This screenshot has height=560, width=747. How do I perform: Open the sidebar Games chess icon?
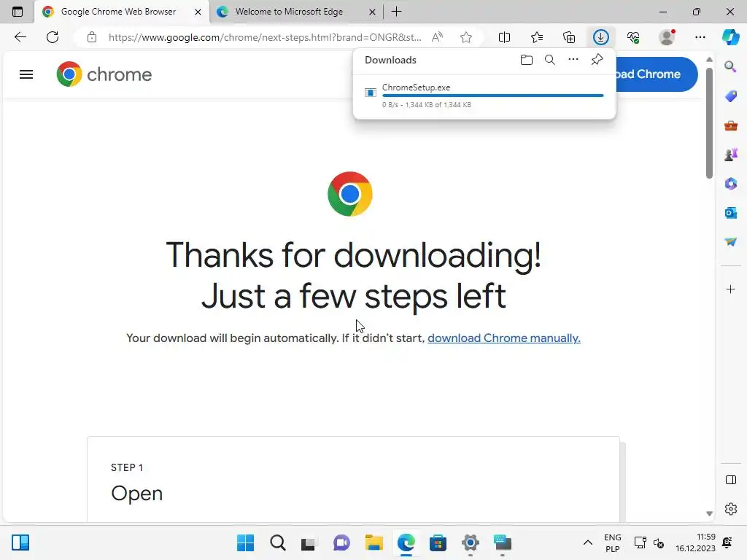pyautogui.click(x=730, y=155)
